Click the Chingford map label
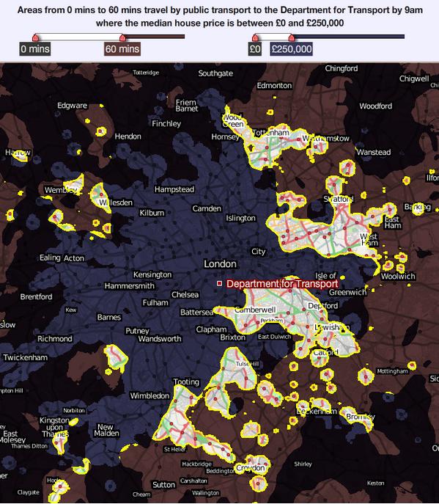Viewport: 439px width, 504px height. (x=342, y=68)
